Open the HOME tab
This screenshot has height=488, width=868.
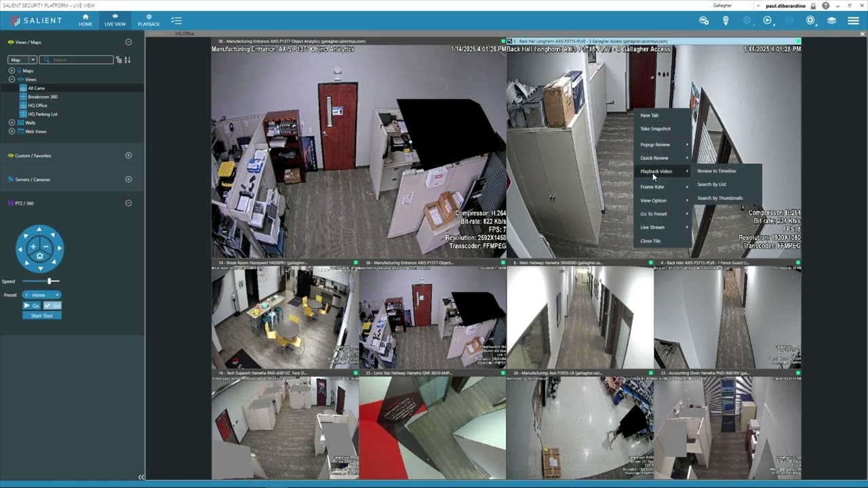(x=85, y=20)
